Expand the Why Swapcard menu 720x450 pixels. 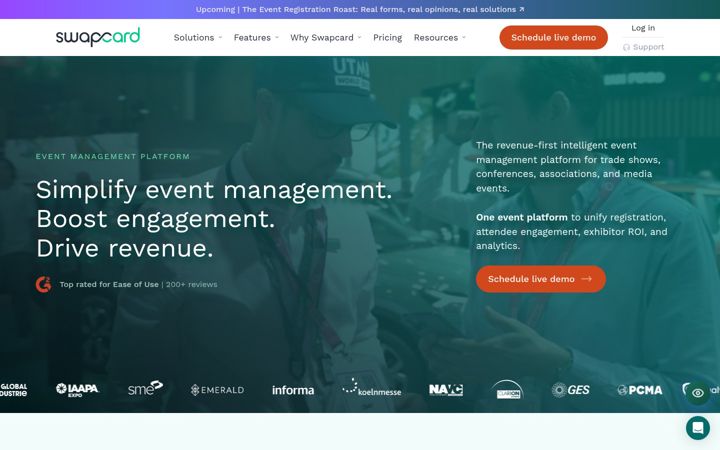(x=326, y=38)
